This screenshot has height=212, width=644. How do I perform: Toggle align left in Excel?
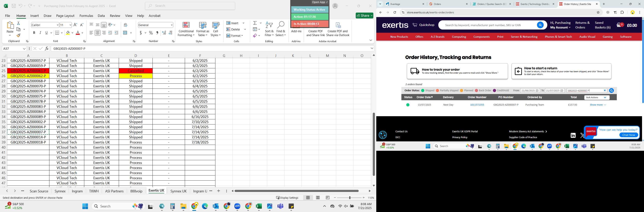91,33
